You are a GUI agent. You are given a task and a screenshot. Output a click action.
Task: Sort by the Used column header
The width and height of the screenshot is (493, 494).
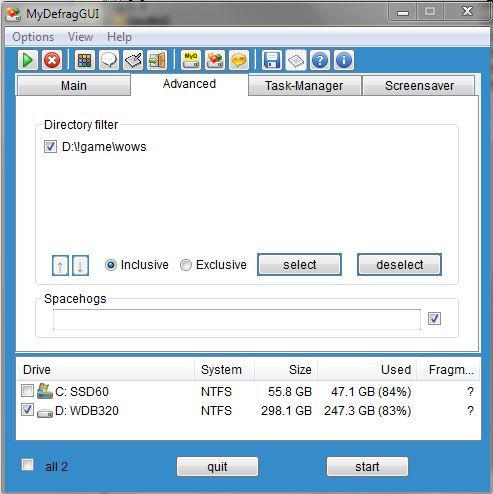point(367,370)
